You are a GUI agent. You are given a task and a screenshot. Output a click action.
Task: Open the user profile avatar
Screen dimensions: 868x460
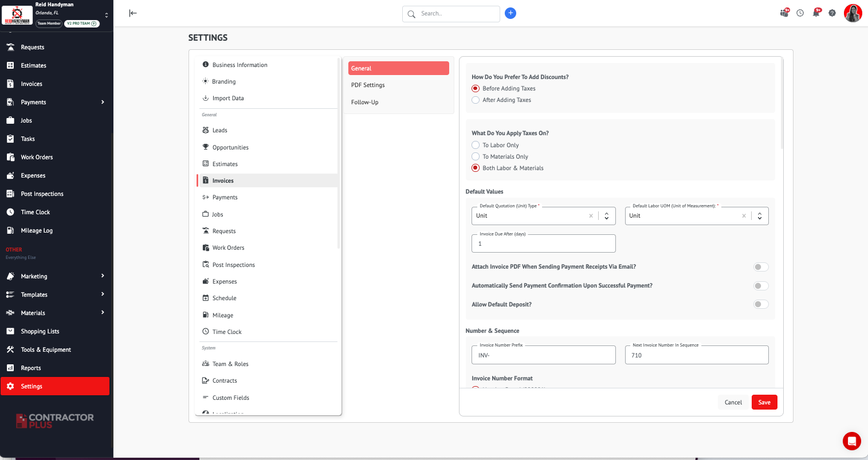pyautogui.click(x=853, y=13)
